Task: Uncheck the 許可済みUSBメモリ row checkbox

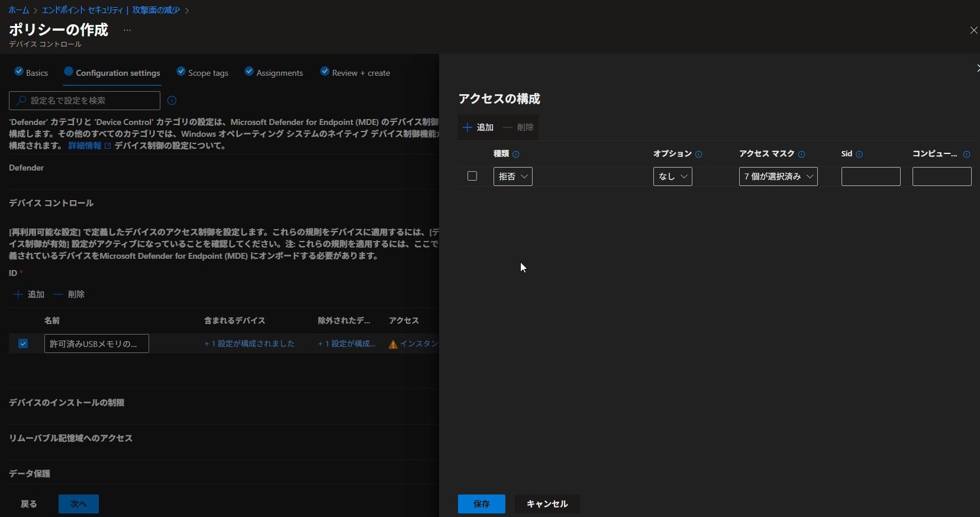Action: click(23, 343)
